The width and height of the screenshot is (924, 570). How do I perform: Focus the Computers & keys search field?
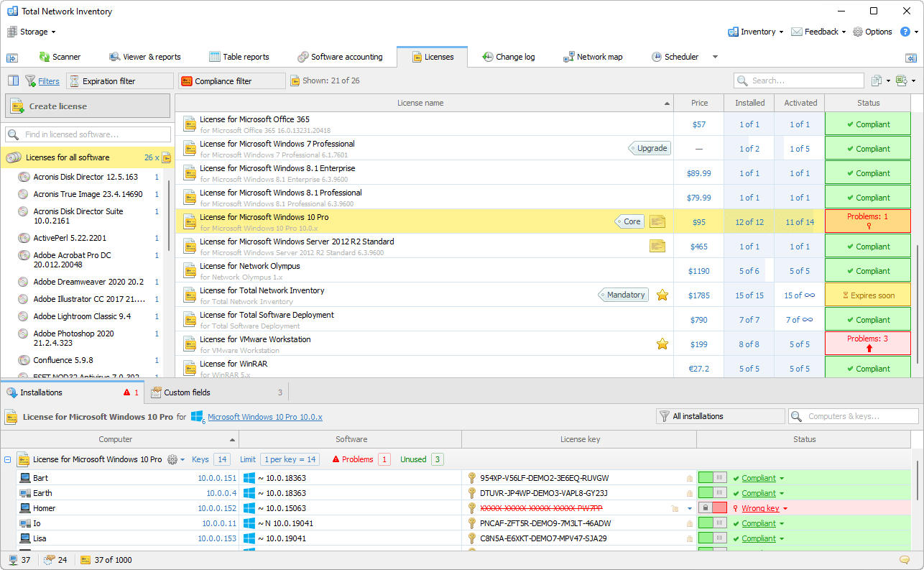pyautogui.click(x=854, y=416)
